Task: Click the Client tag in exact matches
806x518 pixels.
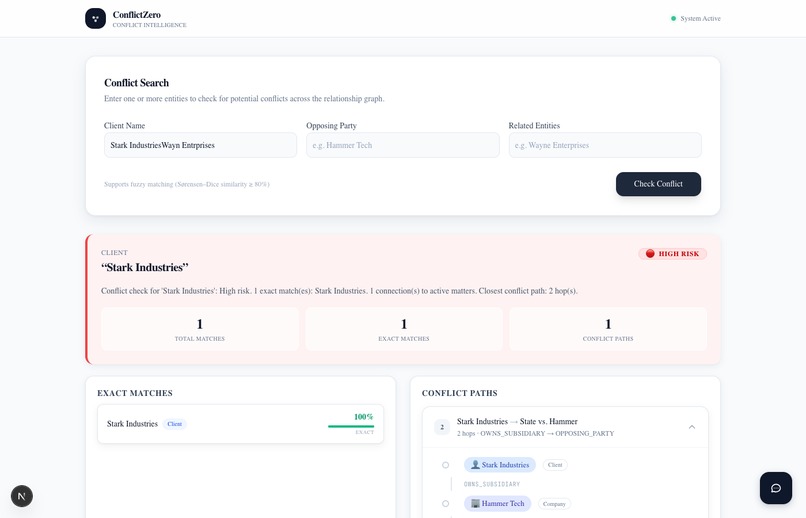Action: (175, 424)
